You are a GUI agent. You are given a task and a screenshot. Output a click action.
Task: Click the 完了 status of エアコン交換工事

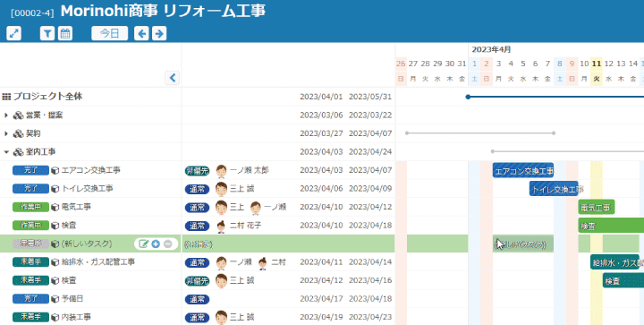click(x=30, y=170)
